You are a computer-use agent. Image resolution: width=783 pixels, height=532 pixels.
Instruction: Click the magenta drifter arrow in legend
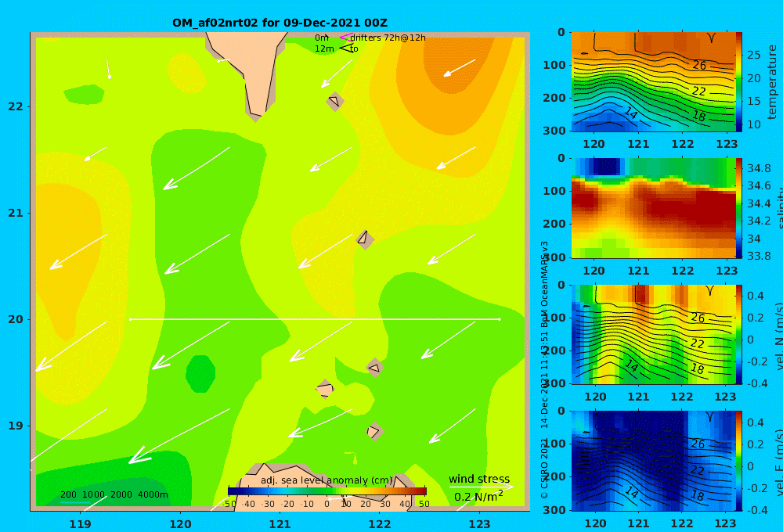tap(346, 38)
